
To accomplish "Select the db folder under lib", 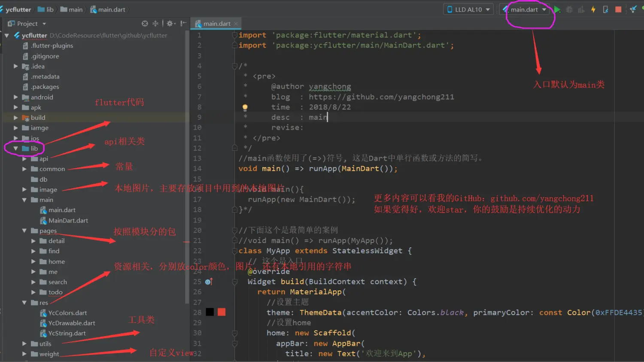I will click(x=39, y=179).
